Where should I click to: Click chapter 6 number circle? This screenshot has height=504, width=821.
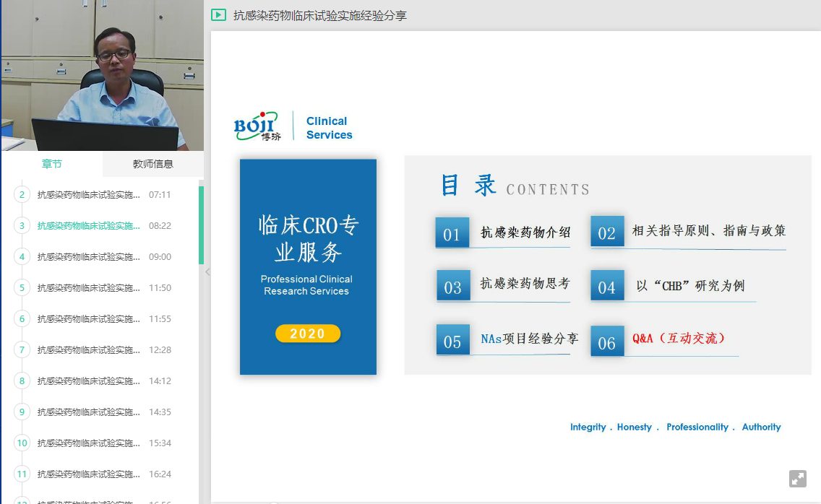22,319
